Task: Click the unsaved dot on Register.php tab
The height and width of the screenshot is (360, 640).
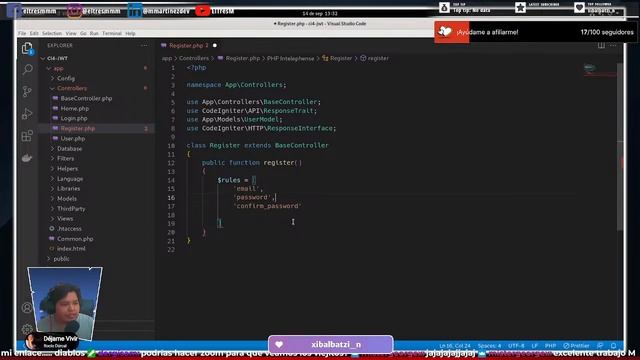Action: pos(215,45)
